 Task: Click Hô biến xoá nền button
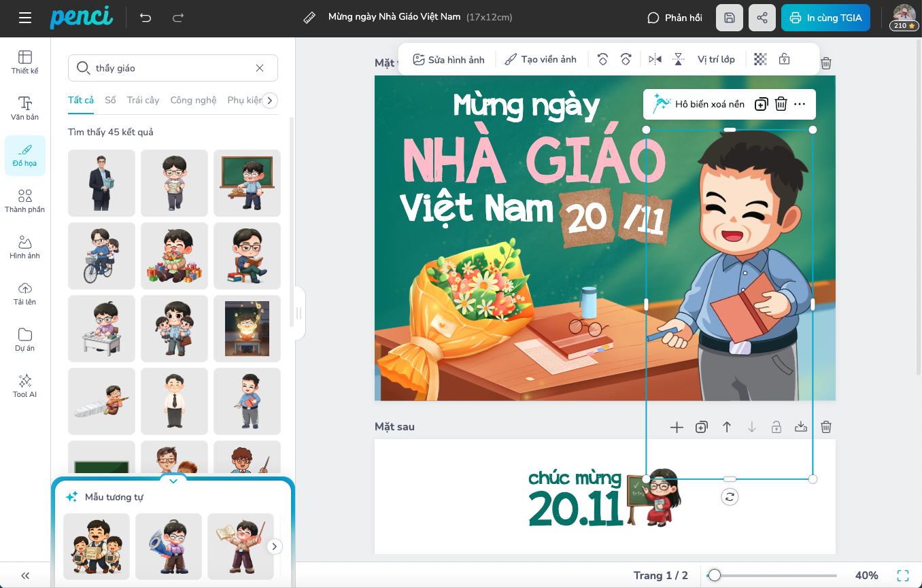point(698,104)
